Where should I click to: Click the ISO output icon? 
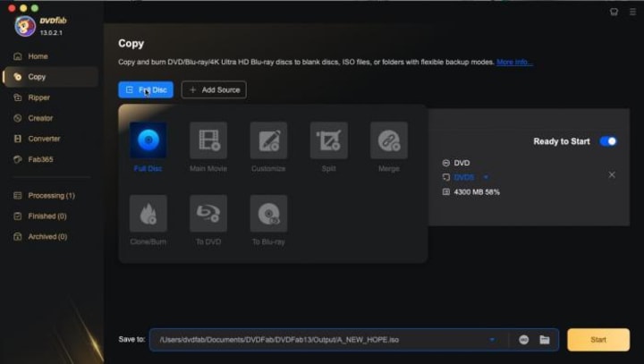(x=523, y=340)
